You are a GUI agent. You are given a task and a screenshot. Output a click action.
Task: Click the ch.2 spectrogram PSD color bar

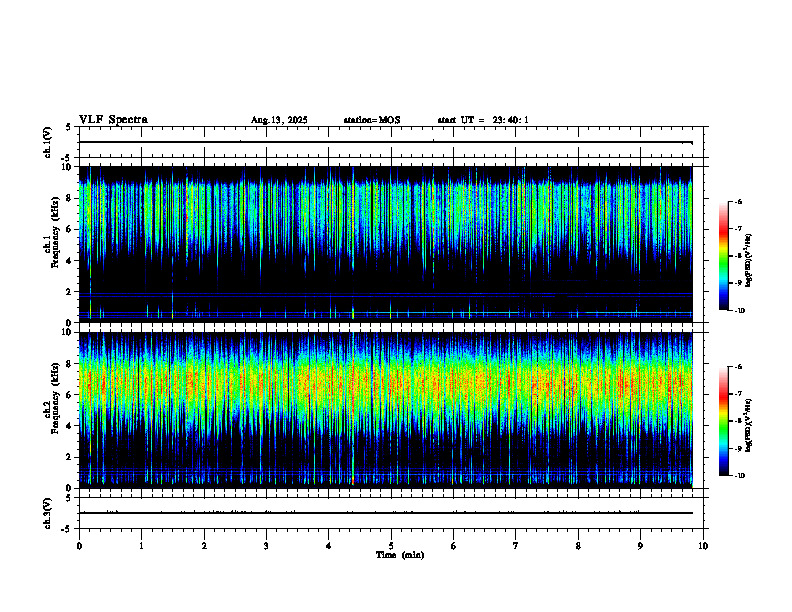[x=723, y=421]
